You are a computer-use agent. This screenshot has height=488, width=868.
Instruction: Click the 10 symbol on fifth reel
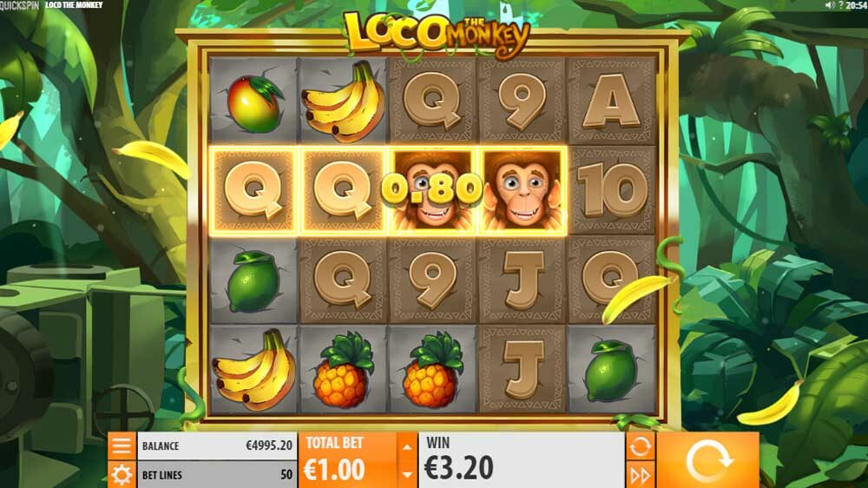click(x=612, y=190)
